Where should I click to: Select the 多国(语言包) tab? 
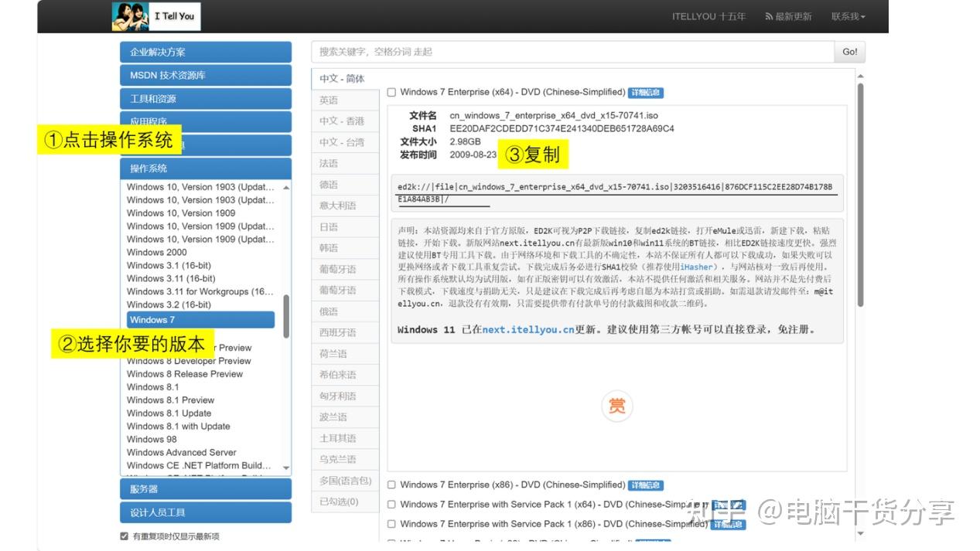click(x=345, y=481)
